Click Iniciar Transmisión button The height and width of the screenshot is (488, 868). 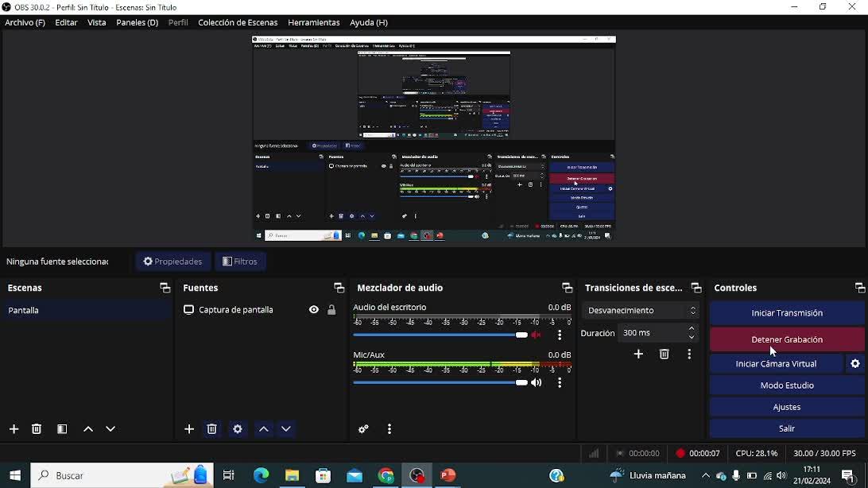[787, 313]
